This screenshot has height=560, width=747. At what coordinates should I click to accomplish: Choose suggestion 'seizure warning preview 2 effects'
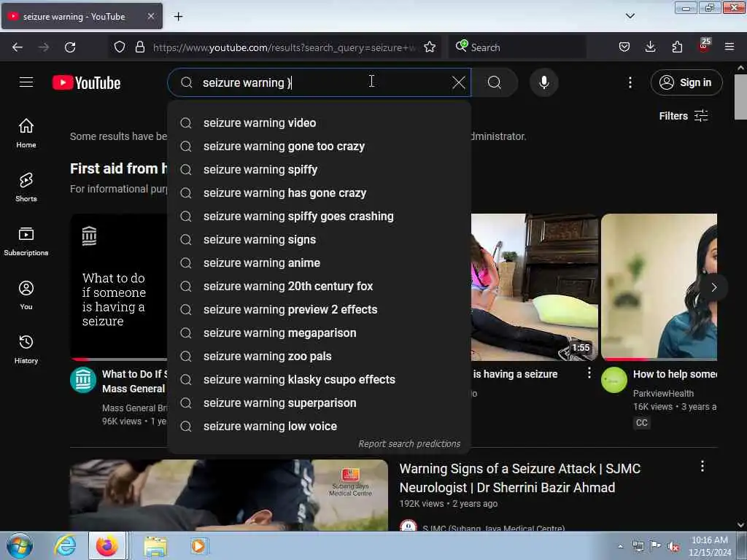pos(320,309)
